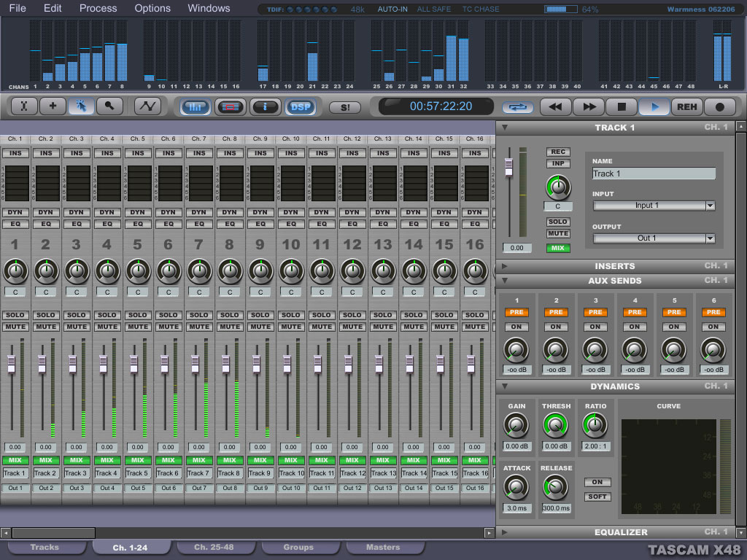Click the S! solo clear icon

coord(345,106)
